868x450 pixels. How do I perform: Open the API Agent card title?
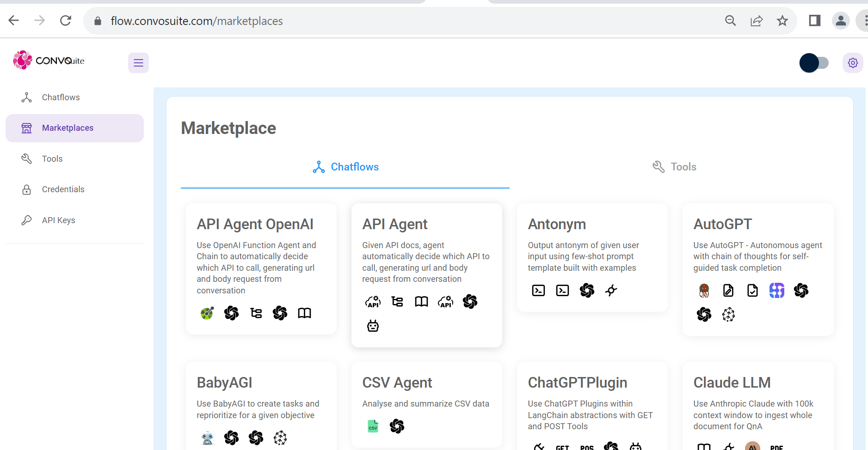395,224
